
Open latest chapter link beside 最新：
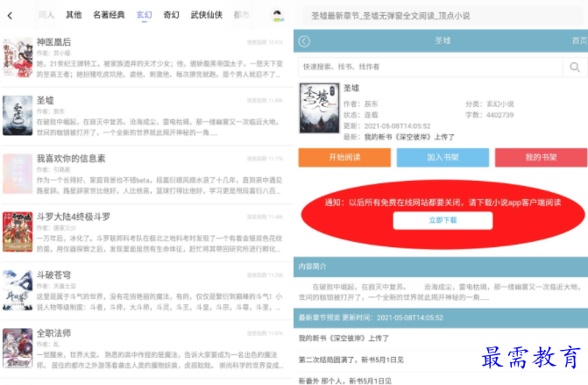click(x=409, y=137)
